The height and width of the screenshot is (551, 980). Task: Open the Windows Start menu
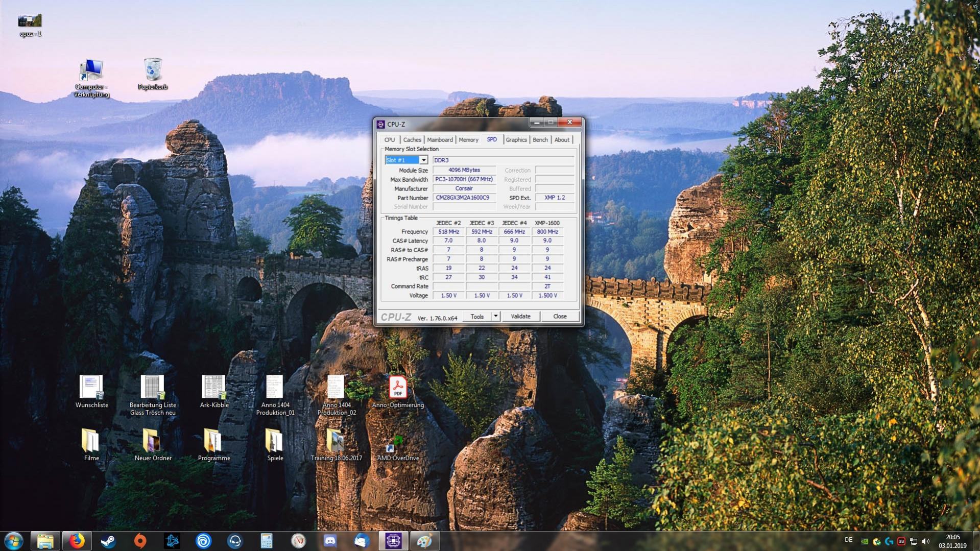(14, 541)
